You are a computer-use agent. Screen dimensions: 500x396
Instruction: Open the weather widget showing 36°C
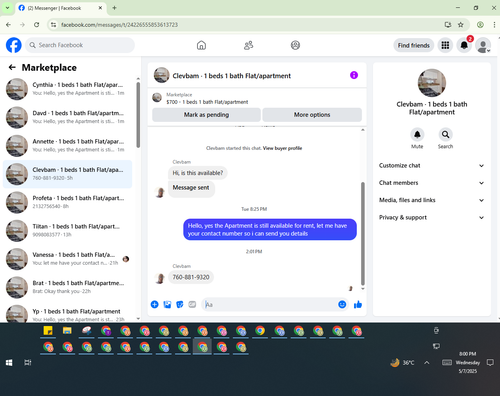point(402,363)
